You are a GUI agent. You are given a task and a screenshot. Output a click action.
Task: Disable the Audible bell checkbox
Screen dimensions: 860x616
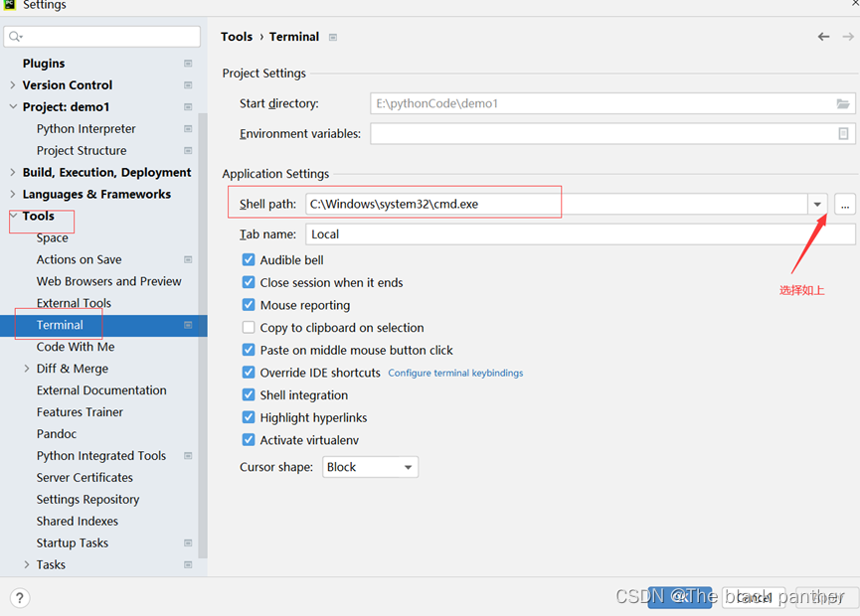click(249, 260)
